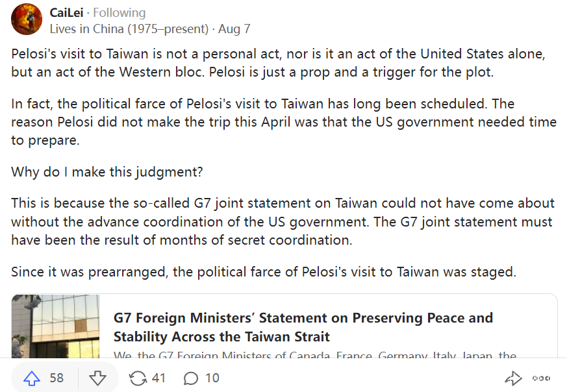Click the share arrow icon
Viewport: 567px width, 392px height.
[513, 378]
